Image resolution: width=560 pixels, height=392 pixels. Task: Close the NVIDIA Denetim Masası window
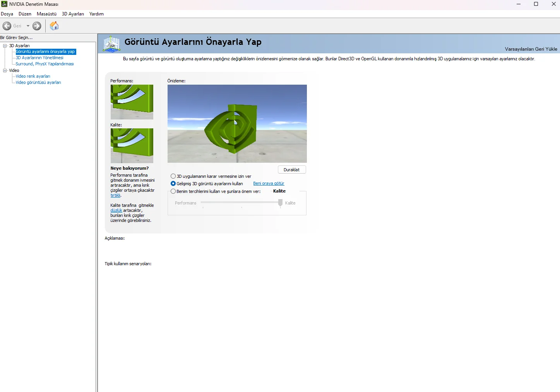click(x=553, y=4)
